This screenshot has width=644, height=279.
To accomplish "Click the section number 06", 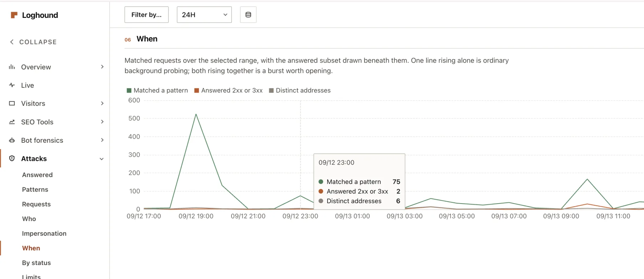I will point(128,40).
